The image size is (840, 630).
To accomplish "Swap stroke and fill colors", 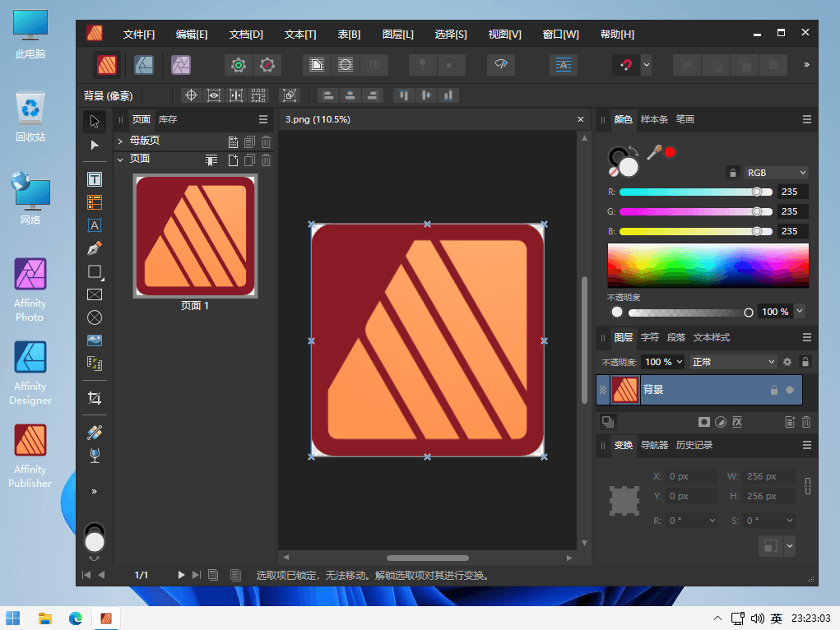I will click(x=633, y=151).
